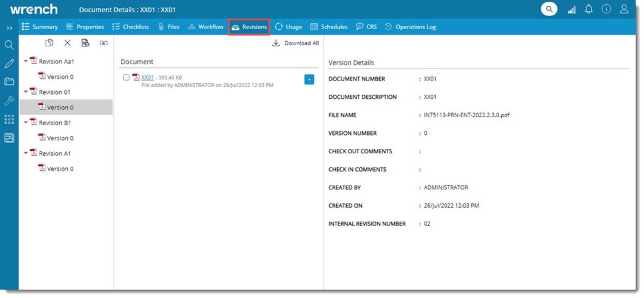
Task: Open the wrench tool icon in sidebar
Action: click(9, 101)
